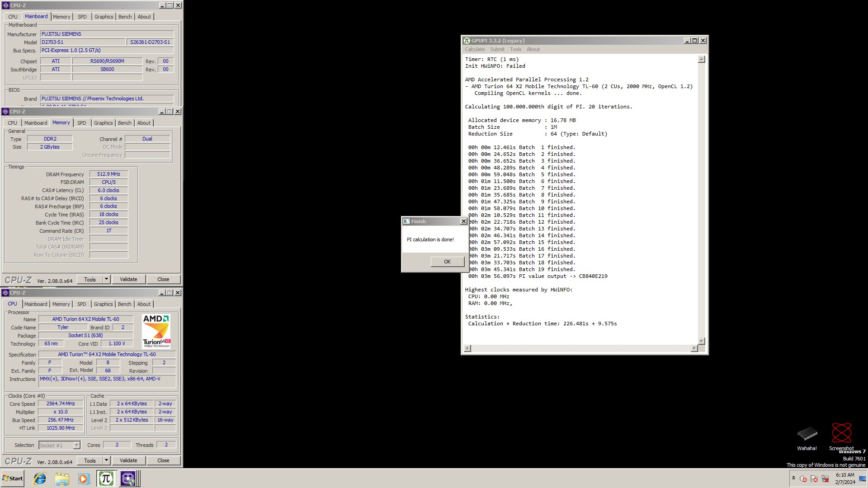The image size is (868, 488).
Task: Switch to CPU tab in top CPU-Z window
Action: pyautogui.click(x=13, y=17)
